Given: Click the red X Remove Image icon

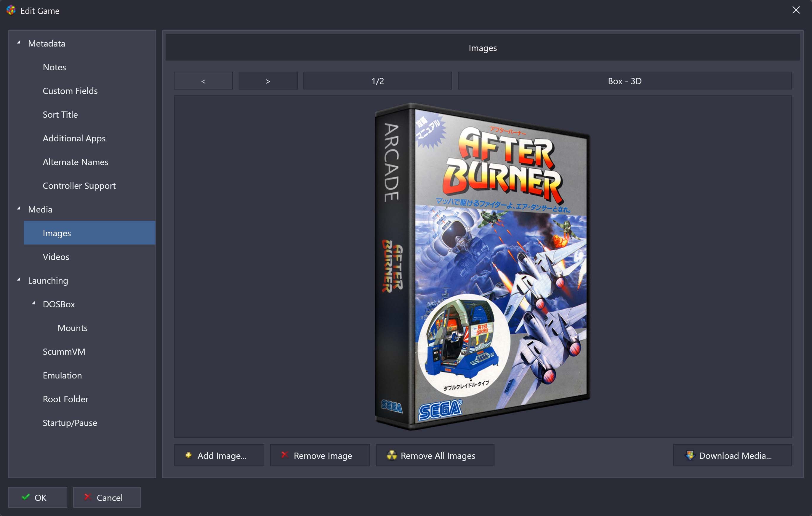Looking at the screenshot, I should tap(285, 455).
